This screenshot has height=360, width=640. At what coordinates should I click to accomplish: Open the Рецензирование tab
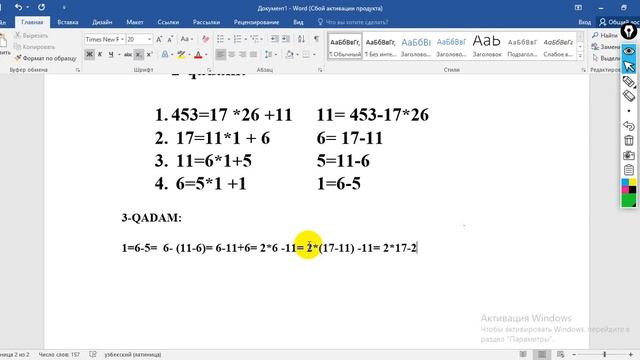tap(256, 22)
